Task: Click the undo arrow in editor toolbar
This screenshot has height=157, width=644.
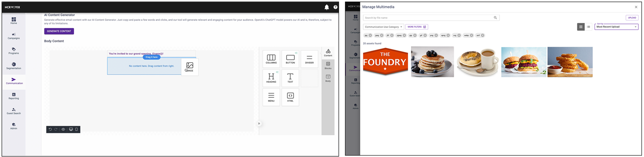Action: 50,129
